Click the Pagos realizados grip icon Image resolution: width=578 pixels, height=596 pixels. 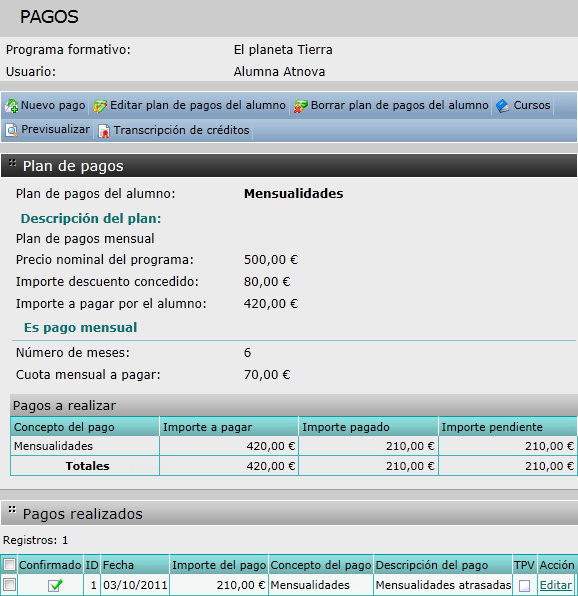[12, 509]
